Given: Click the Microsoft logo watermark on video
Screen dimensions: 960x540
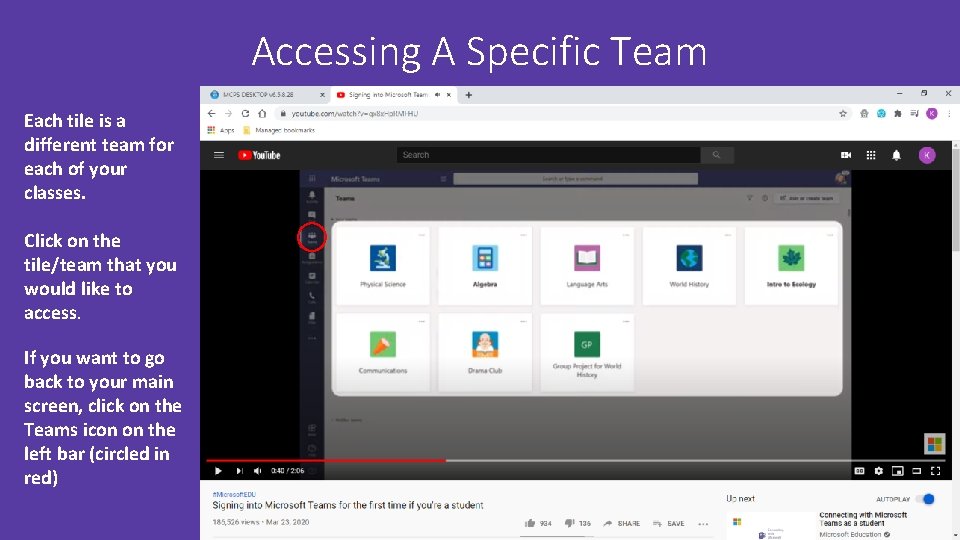Looking at the screenshot, I should pos(934,444).
